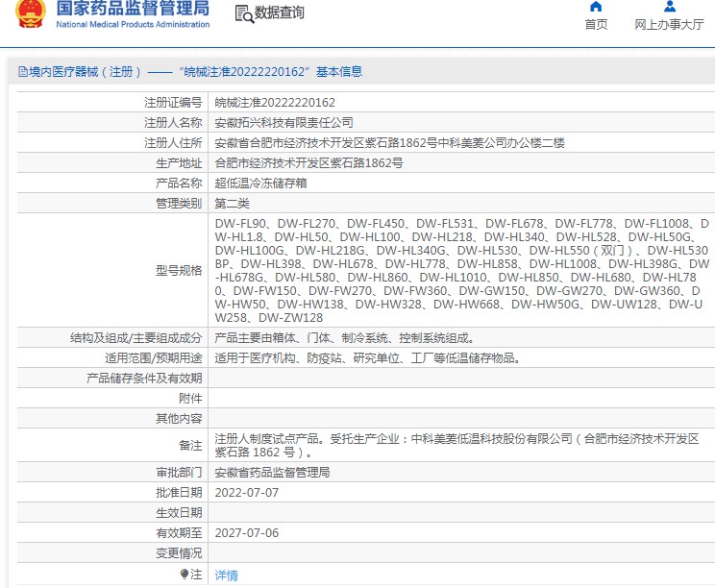Click the 适用范围/预期用途 label
The width and height of the screenshot is (715, 588).
click(x=153, y=357)
